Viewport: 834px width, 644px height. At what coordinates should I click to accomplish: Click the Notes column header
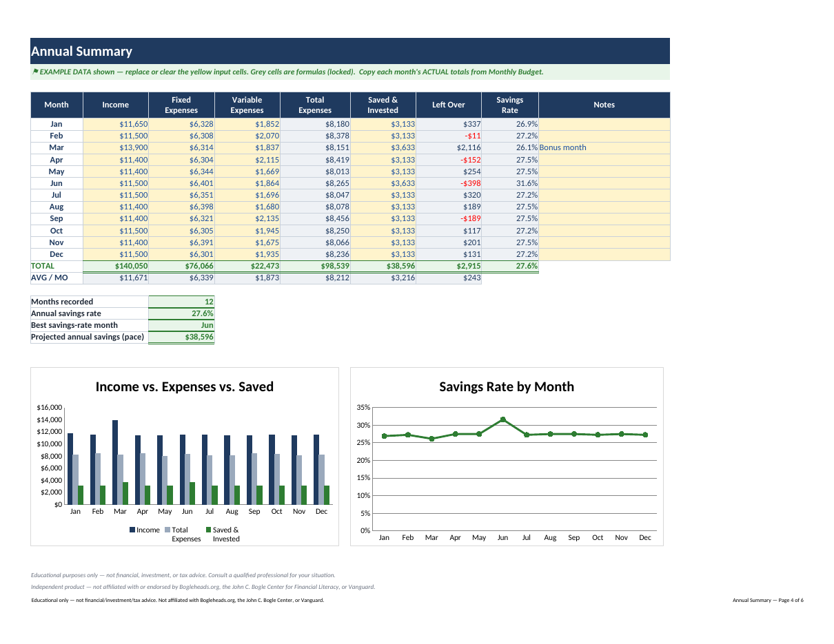[x=604, y=105]
